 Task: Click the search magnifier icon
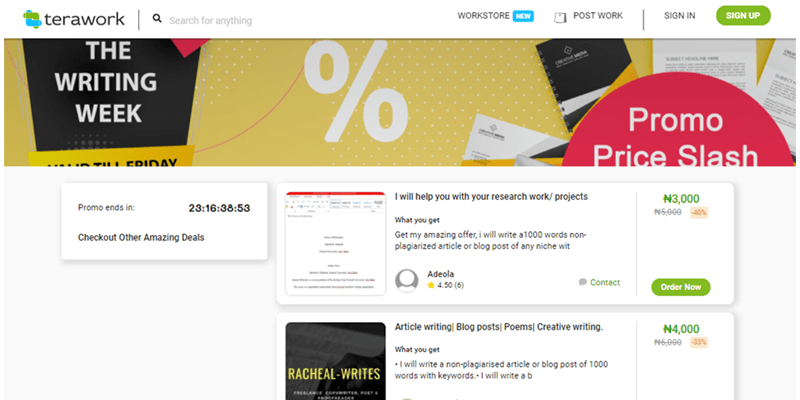[x=157, y=19]
